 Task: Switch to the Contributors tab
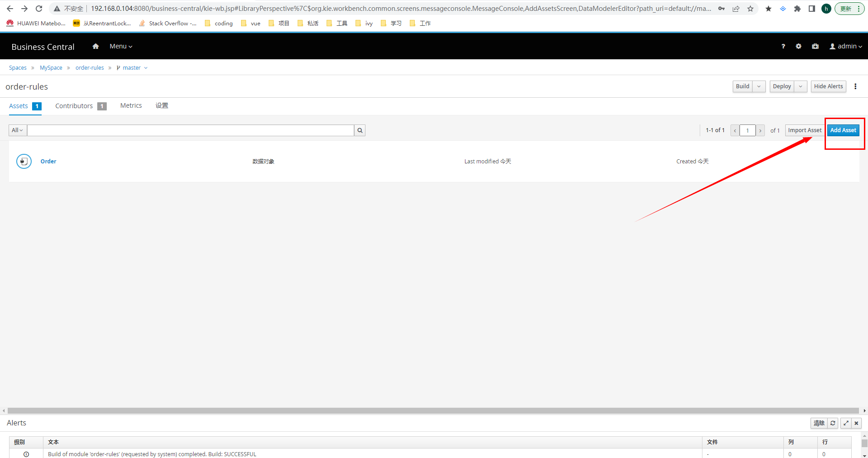coord(74,106)
